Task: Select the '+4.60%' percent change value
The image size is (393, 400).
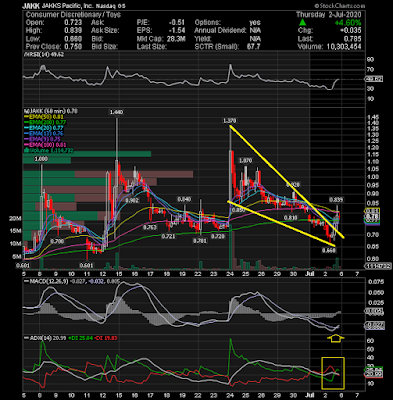Action: click(x=348, y=23)
